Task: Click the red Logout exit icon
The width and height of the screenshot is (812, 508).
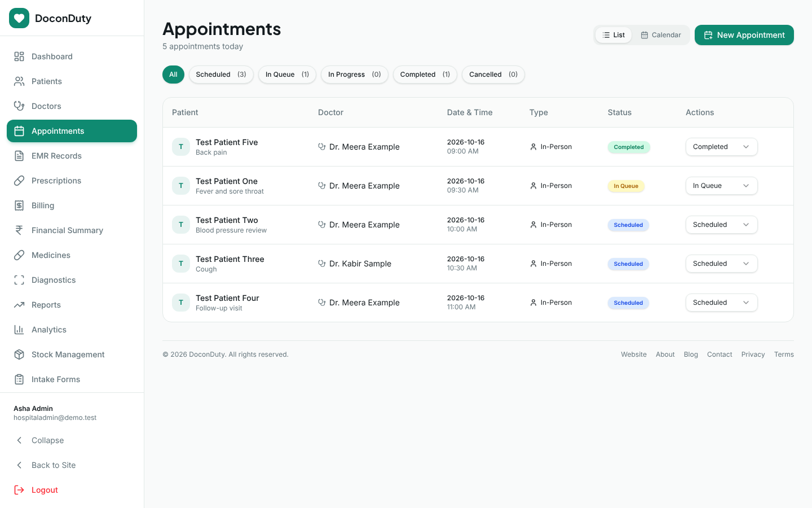Action: 19,490
